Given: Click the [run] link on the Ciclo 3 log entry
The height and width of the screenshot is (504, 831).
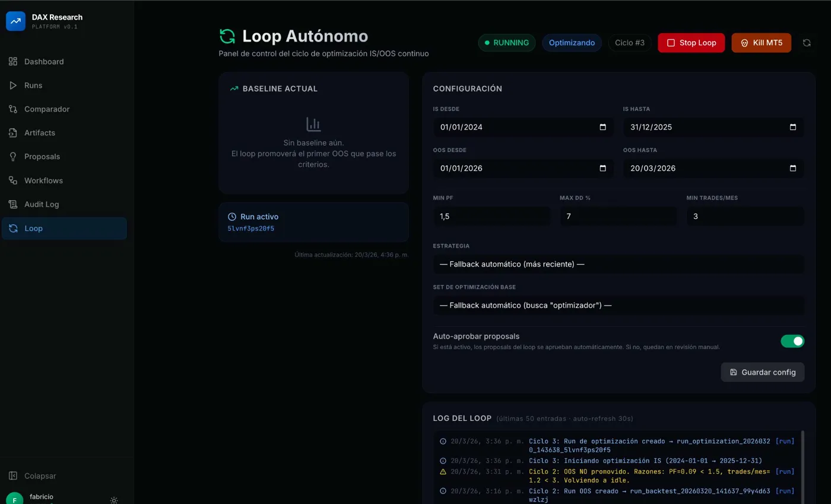Looking at the screenshot, I should click(785, 440).
